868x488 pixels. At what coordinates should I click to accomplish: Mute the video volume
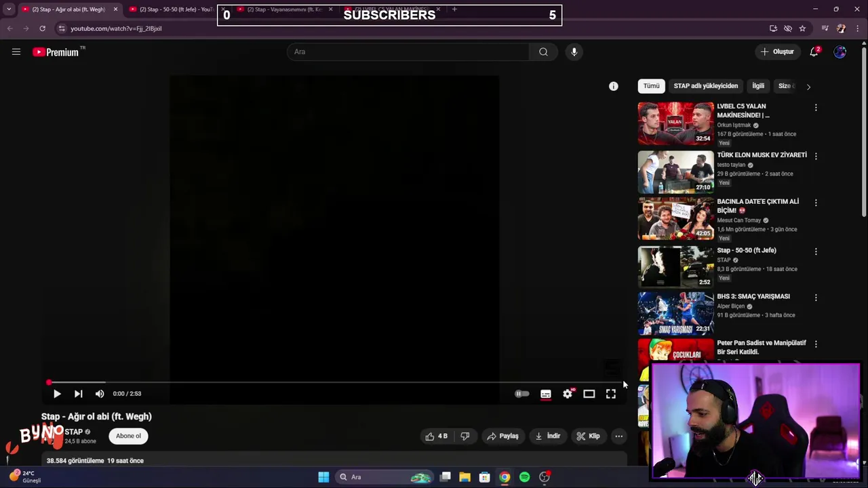point(100,394)
